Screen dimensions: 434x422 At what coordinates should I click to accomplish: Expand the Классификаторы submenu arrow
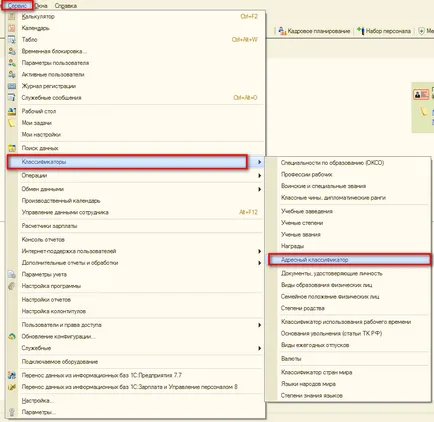pos(259,162)
